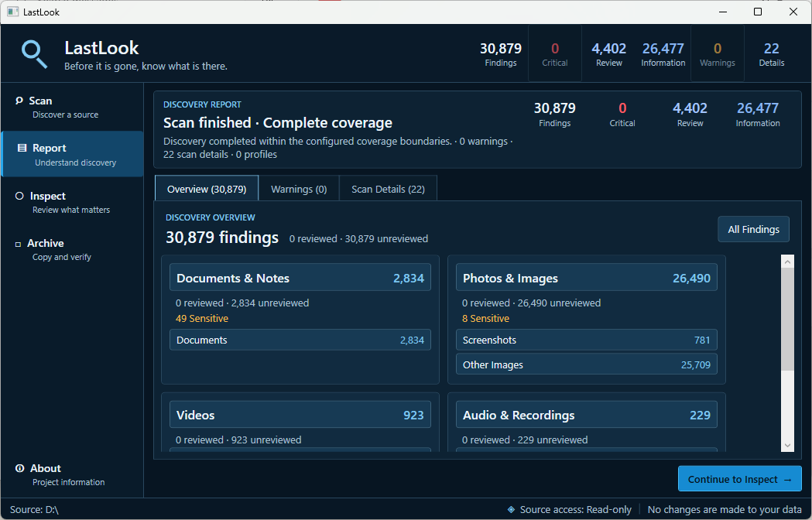The height and width of the screenshot is (520, 812).
Task: Maximize the LastLook window
Action: (x=758, y=12)
